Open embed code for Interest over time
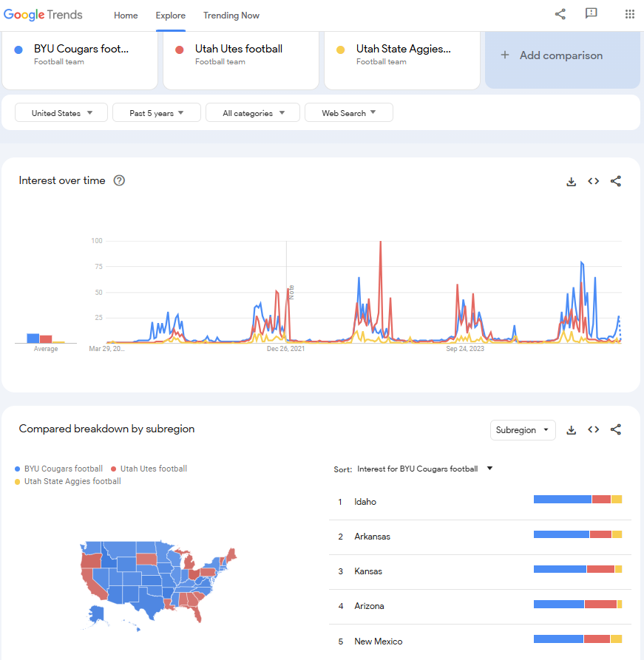The width and height of the screenshot is (644, 660). point(594,181)
